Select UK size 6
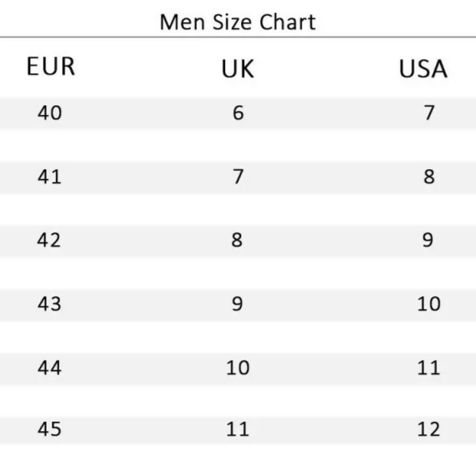The width and height of the screenshot is (476, 476). tap(238, 113)
